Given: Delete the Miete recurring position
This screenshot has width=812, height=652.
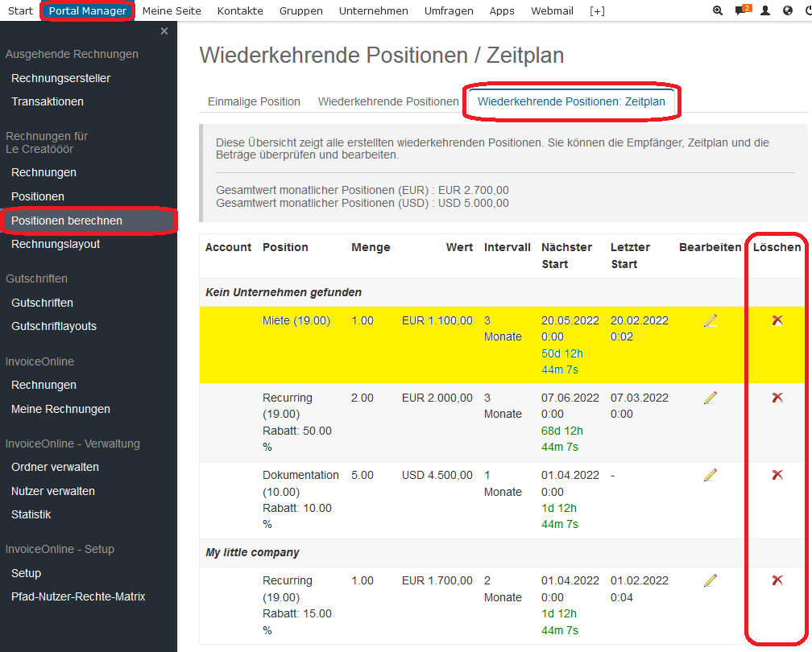Looking at the screenshot, I should point(777,320).
